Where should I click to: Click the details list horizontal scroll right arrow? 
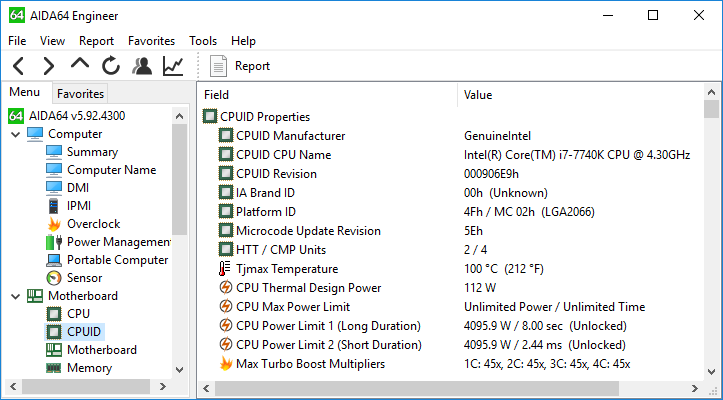click(x=694, y=388)
